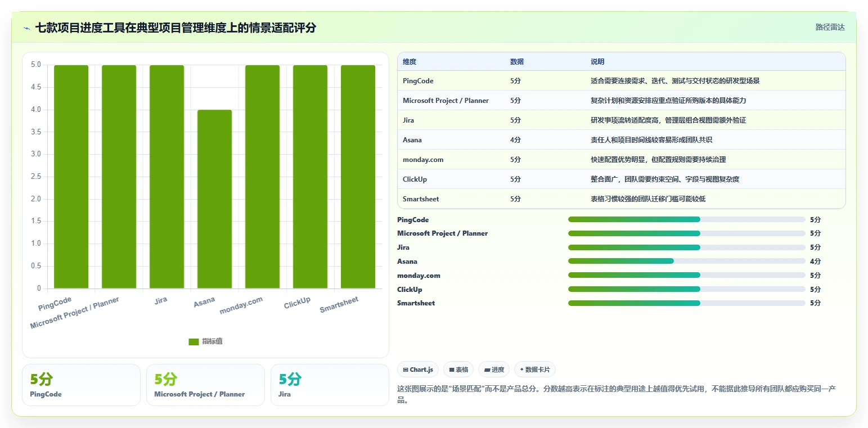Select Microsoft Project / Planner table cell
Screen dimensions: 868x428
[x=446, y=101]
